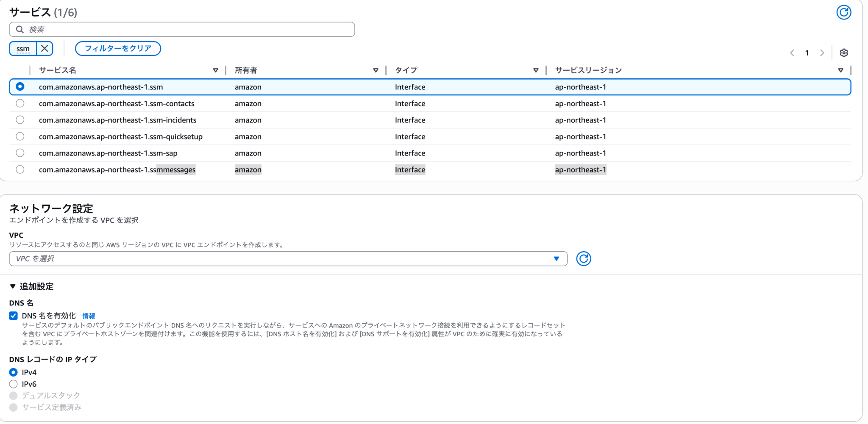Select the ssm-contacts service radio button
This screenshot has width=868, height=424.
click(x=19, y=103)
